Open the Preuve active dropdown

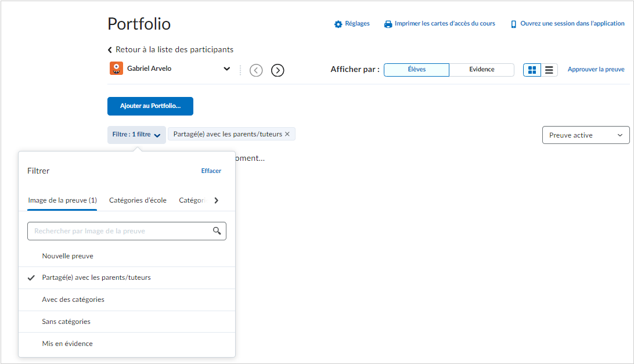585,135
